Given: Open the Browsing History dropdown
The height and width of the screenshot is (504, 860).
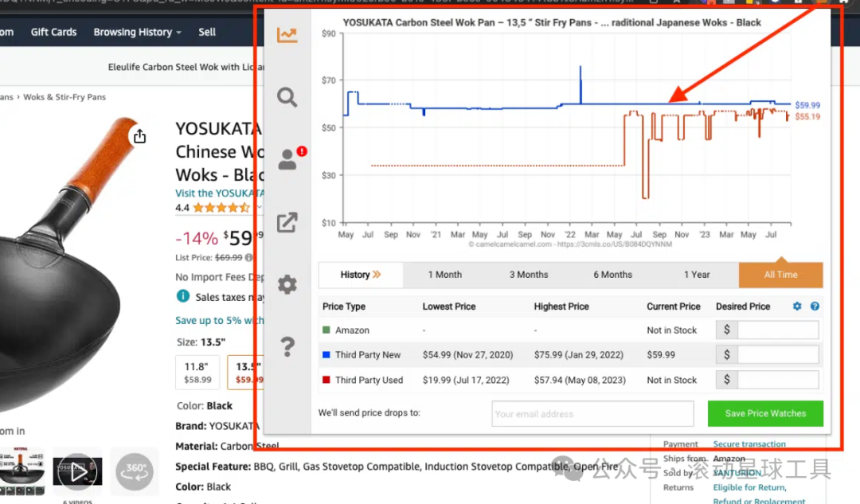Looking at the screenshot, I should point(137,33).
